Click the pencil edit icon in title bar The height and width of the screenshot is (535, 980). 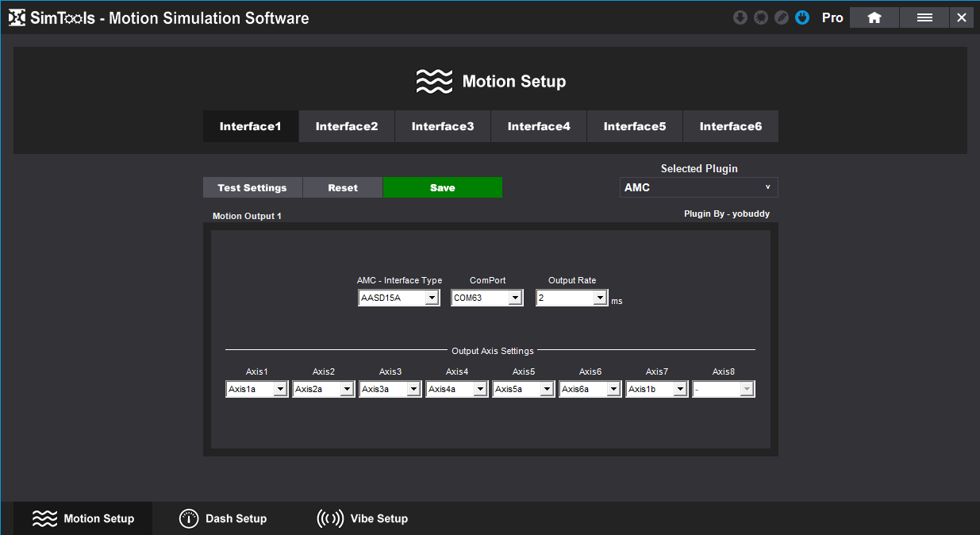click(x=782, y=17)
